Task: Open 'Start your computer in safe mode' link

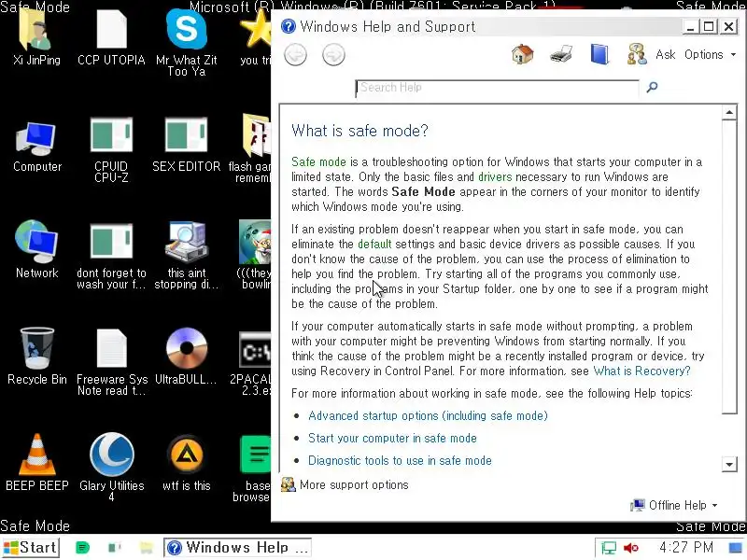Action: click(392, 438)
